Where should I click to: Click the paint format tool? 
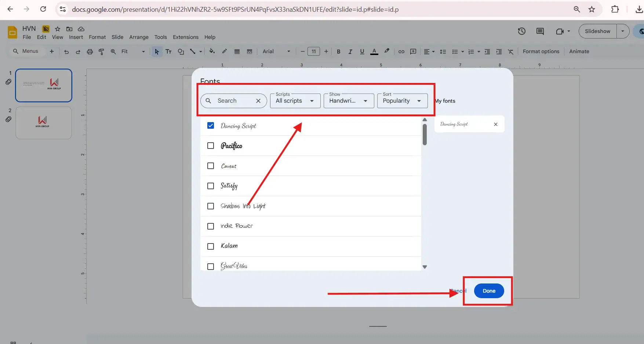point(101,51)
